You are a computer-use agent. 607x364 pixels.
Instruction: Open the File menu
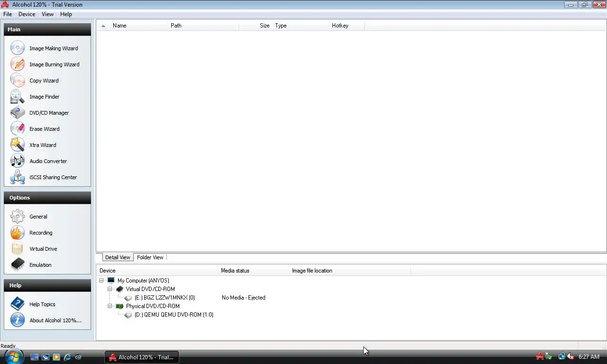(x=8, y=14)
